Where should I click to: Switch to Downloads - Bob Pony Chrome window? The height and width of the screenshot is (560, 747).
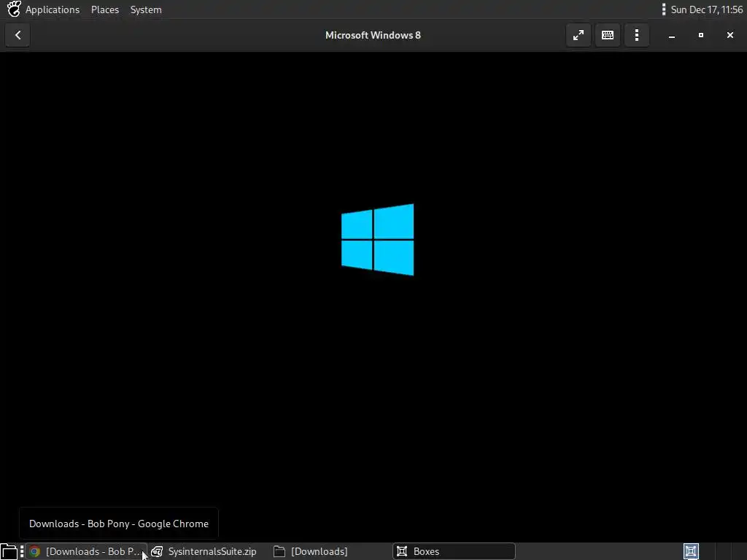[x=87, y=551]
